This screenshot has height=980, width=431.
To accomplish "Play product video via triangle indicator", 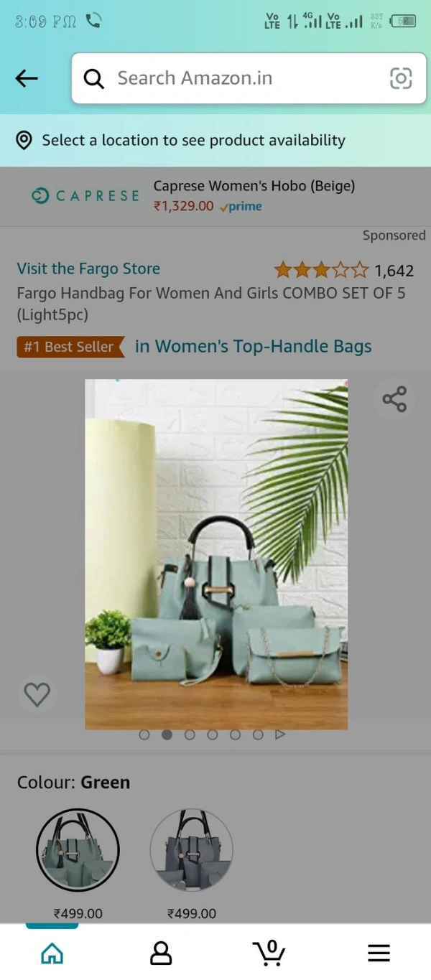I will click(x=281, y=734).
